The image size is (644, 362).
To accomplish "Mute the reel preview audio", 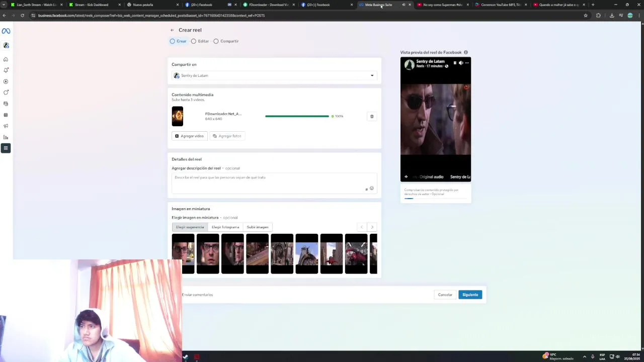I will tap(461, 63).
